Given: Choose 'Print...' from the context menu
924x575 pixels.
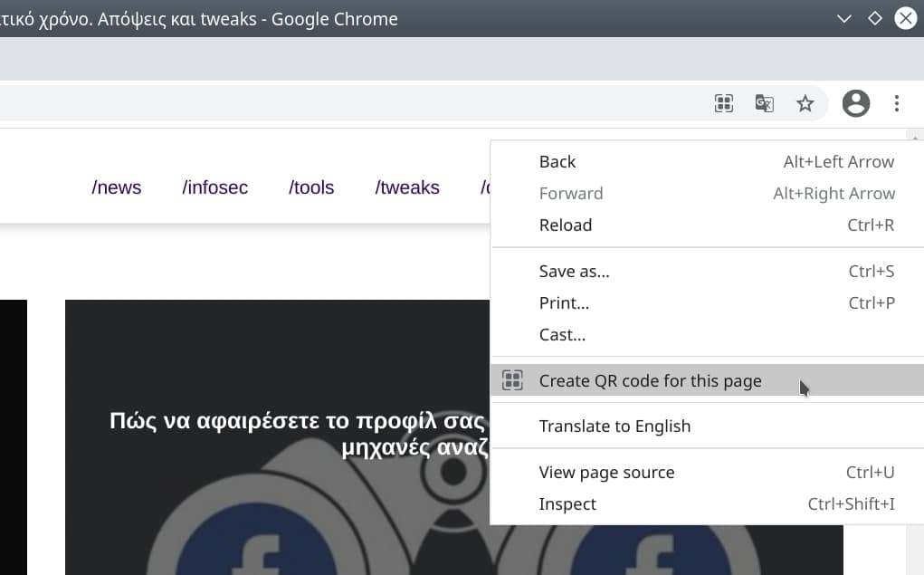Looking at the screenshot, I should tap(564, 303).
